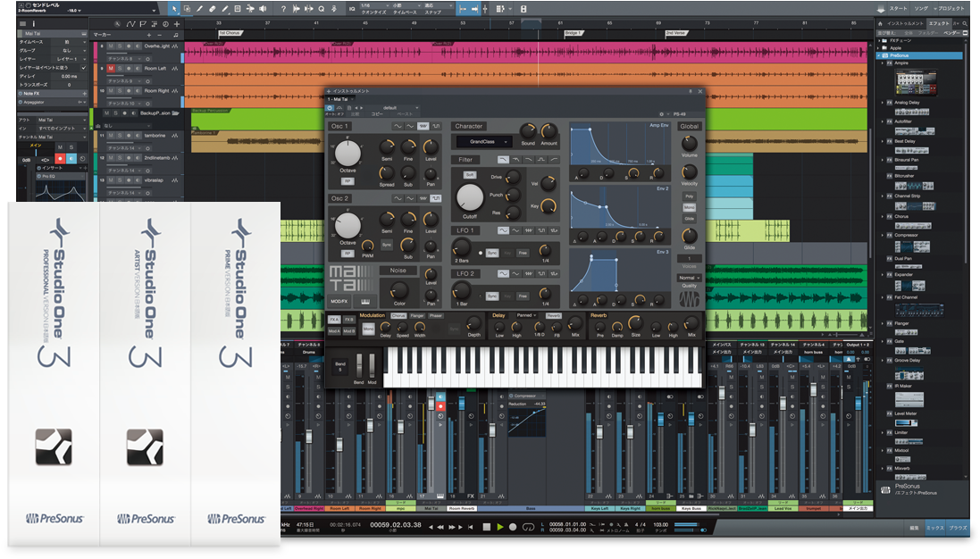
Task: Open the inspector info 'i' icon
Action: coord(34,24)
